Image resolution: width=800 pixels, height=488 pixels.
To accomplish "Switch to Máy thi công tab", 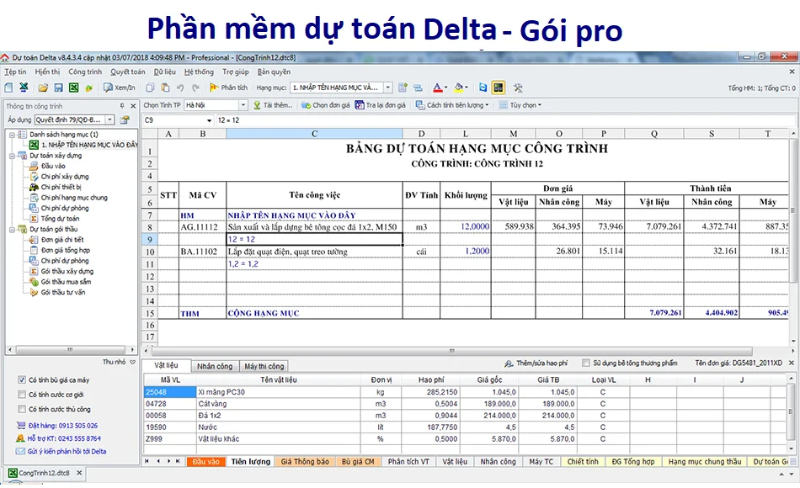I will 264,366.
